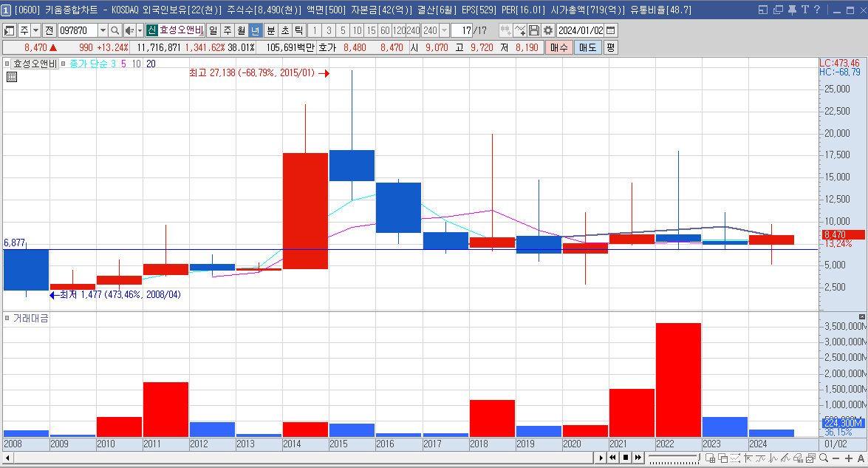Click the fast-forward playback button
868x468 pixels.
[x=638, y=458]
